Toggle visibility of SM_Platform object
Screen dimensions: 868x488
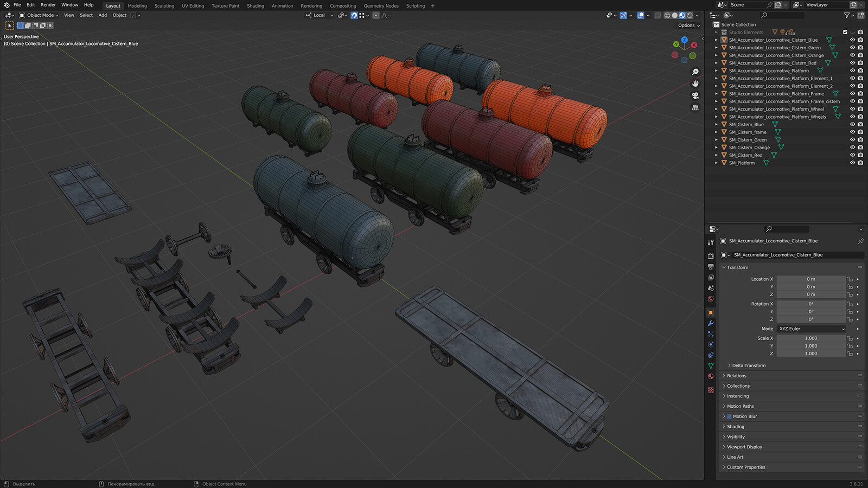[852, 163]
